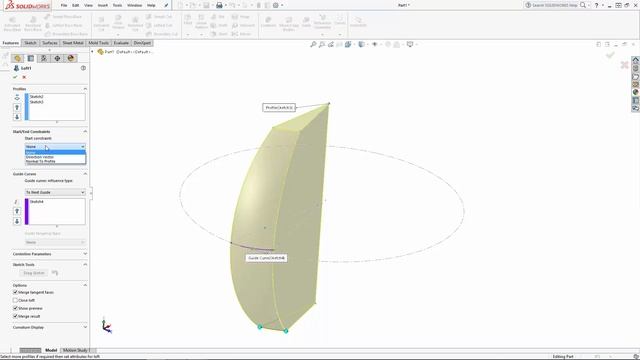Open the Start constraint dropdown
Image resolution: width=640 pixels, height=360 pixels.
(55, 147)
